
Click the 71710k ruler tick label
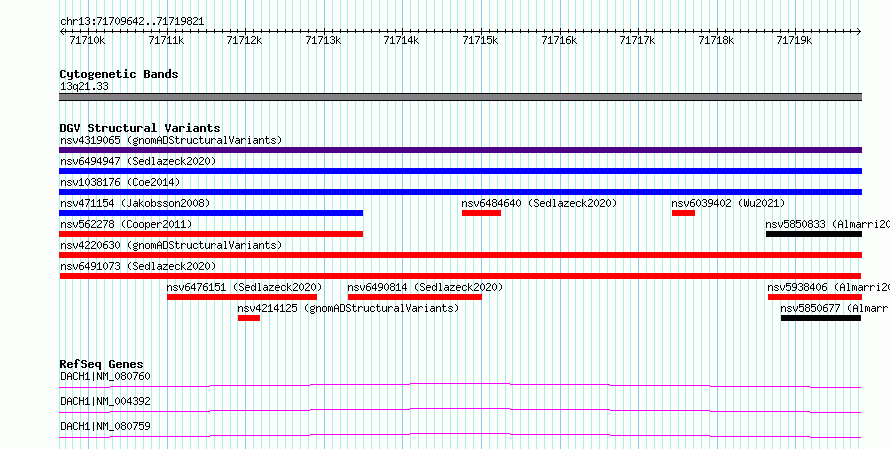coord(87,41)
